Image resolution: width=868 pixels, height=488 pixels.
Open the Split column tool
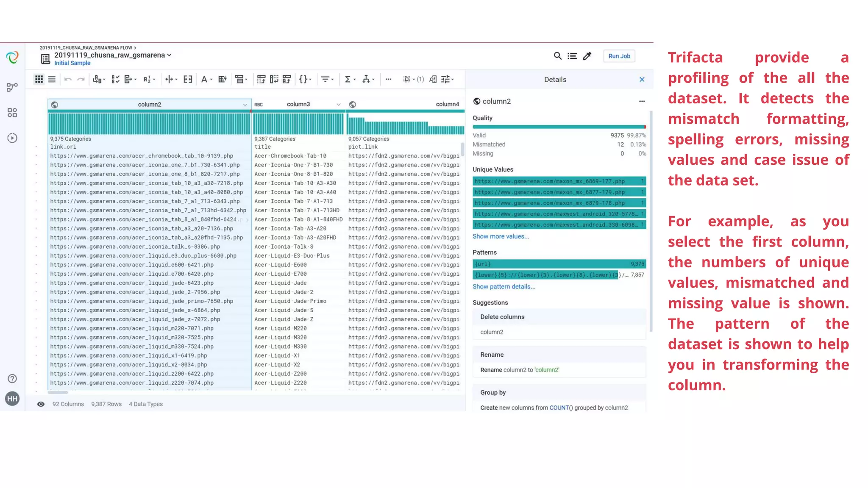coord(171,79)
